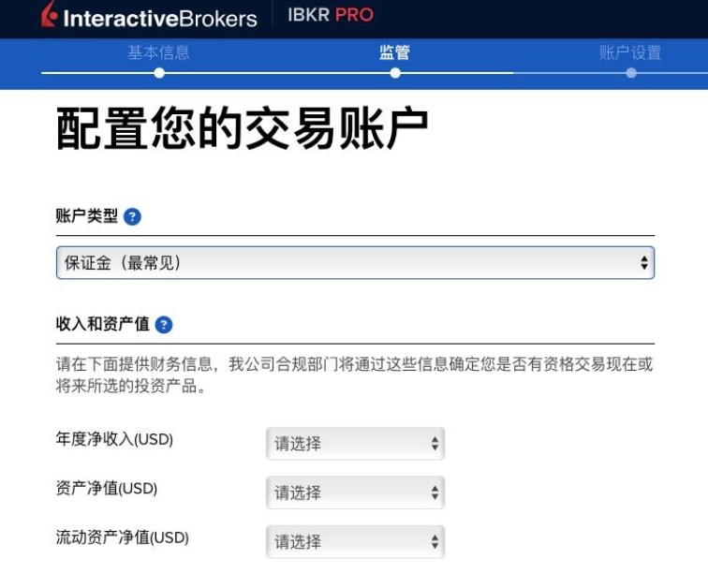
Task: Click the 监管 progress dot
Action: point(395,73)
